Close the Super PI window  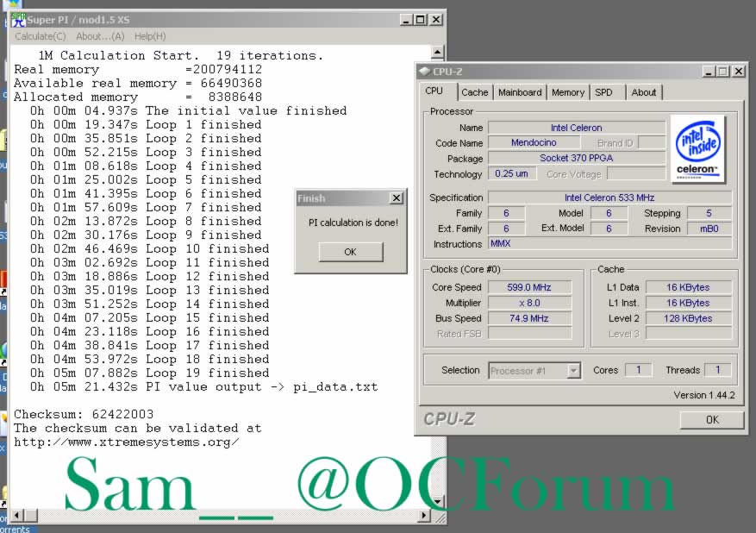coord(436,20)
